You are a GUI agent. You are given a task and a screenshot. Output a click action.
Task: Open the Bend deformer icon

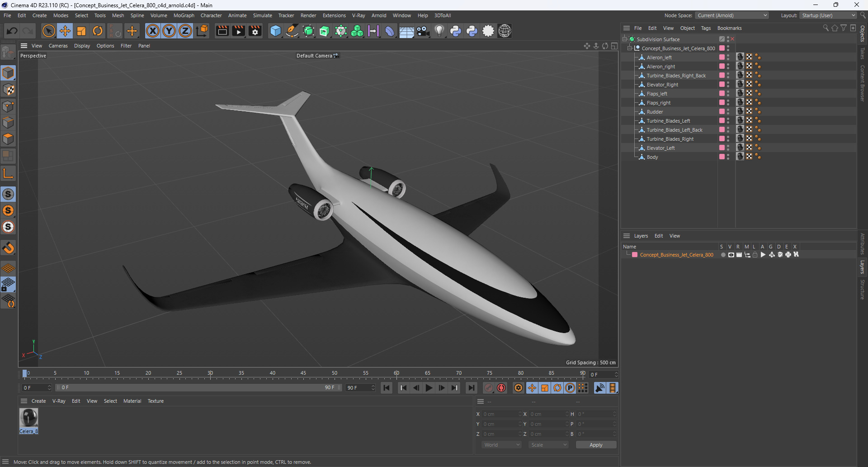(x=390, y=31)
